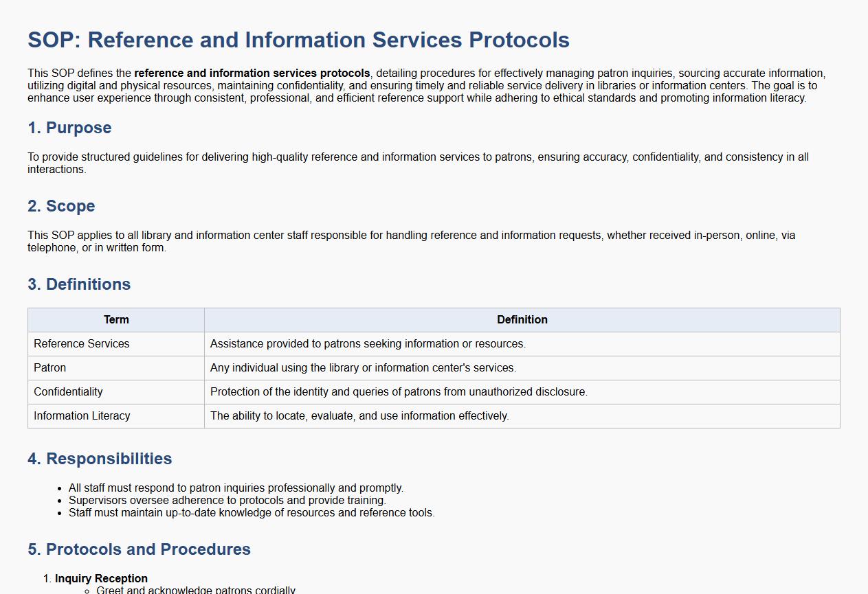The width and height of the screenshot is (868, 594).
Task: Click the bullet about maintaining up-to-date knowledge
Action: (252, 513)
